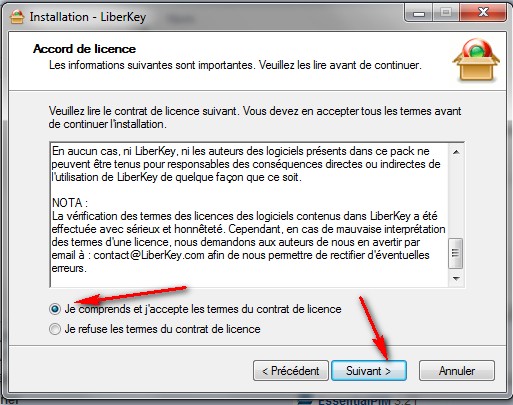Image resolution: width=513 pixels, height=405 pixels.
Task: Click the license text scrollbar up arrow
Action: [x=456, y=152]
